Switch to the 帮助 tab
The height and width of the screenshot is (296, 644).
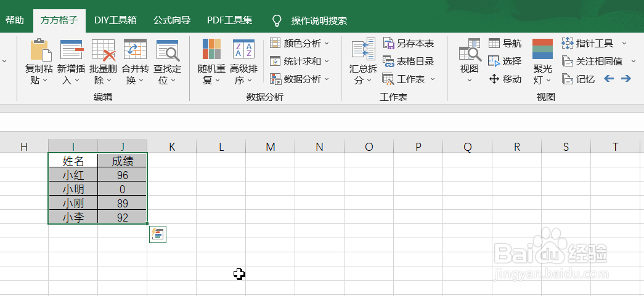pyautogui.click(x=15, y=20)
